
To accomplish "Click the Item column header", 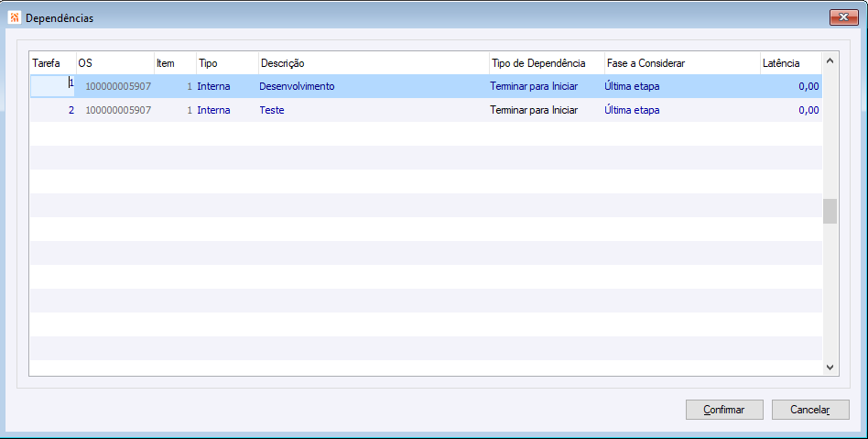I will (175, 63).
